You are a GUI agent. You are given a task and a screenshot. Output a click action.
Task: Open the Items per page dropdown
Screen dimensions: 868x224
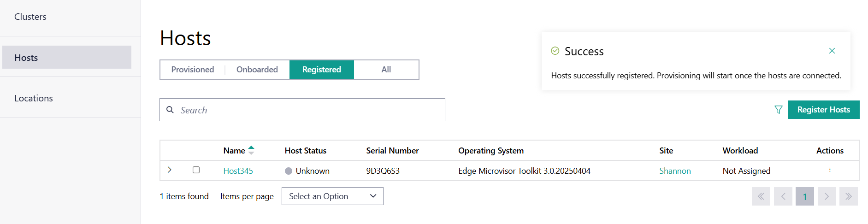pyautogui.click(x=332, y=196)
